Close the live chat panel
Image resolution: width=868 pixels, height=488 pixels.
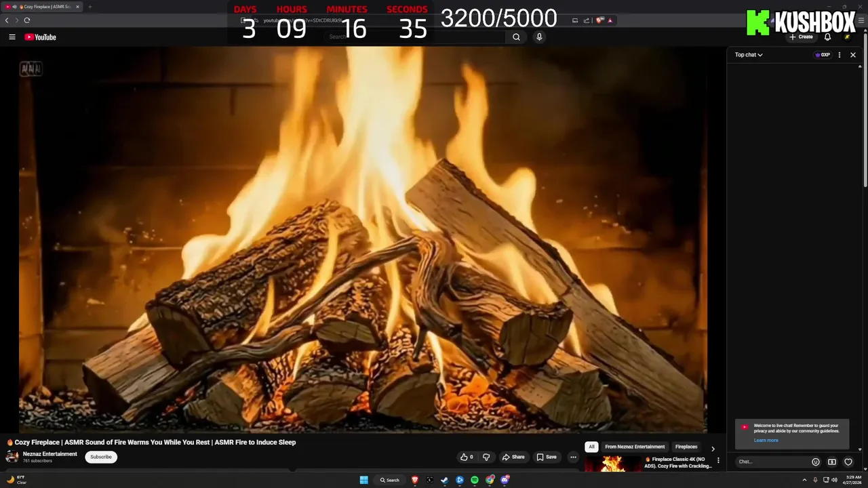click(853, 55)
